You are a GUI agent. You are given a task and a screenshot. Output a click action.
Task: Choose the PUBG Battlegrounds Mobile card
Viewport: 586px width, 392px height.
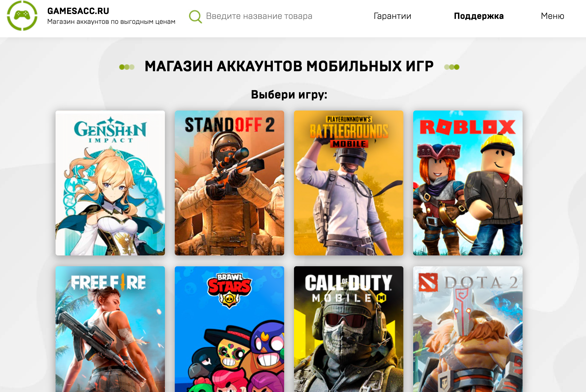pyautogui.click(x=349, y=183)
